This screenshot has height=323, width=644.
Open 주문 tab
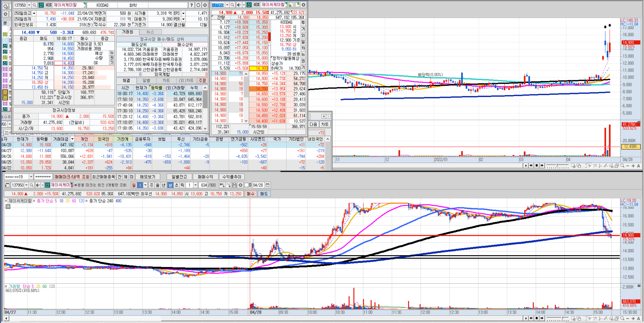(202, 80)
